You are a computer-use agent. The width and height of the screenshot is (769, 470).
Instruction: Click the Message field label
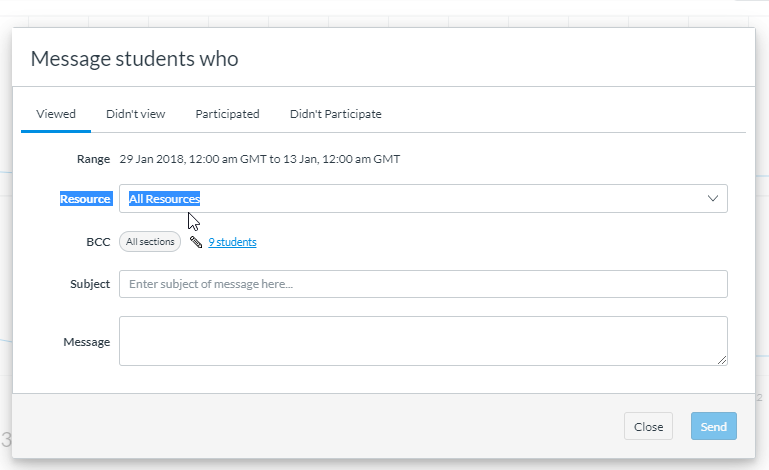pyautogui.click(x=87, y=342)
